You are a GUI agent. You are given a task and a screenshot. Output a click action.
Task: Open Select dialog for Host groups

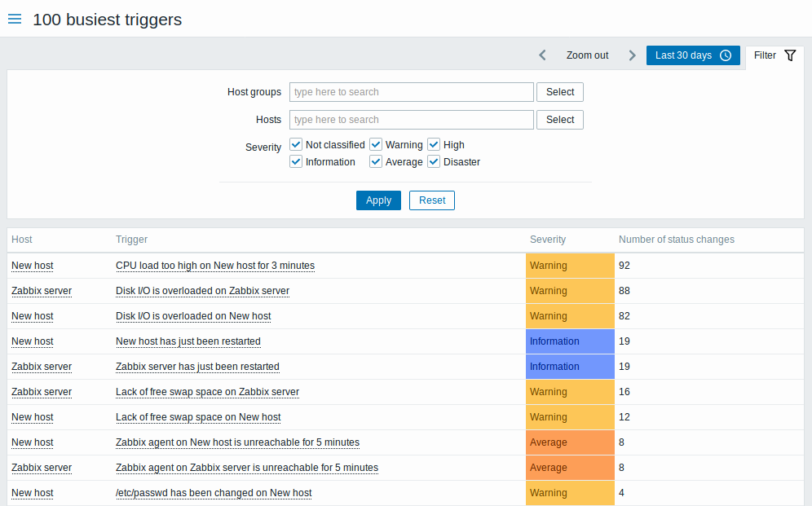(x=559, y=92)
